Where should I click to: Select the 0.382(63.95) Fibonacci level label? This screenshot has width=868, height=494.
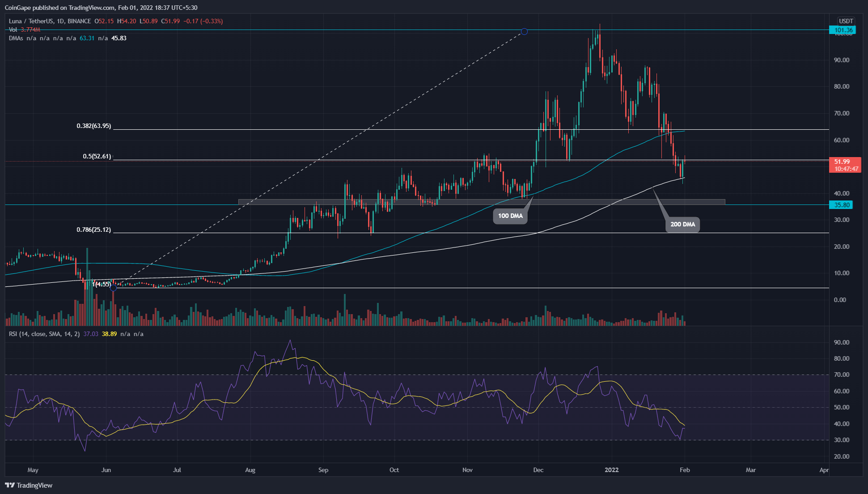(93, 126)
